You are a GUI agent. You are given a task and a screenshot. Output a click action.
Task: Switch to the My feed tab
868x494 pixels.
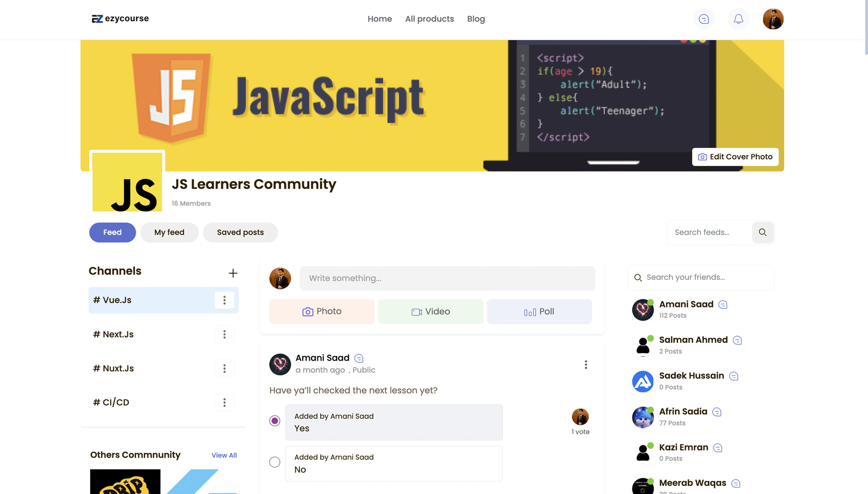169,233
